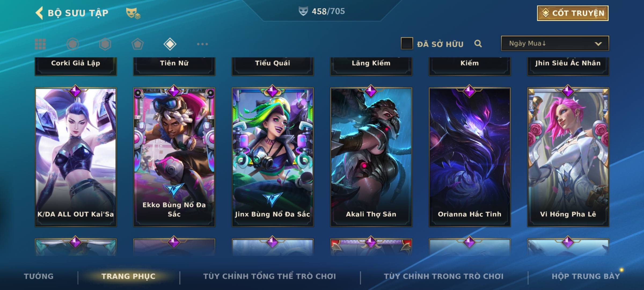Click the Cốt Truyện button
The height and width of the screenshot is (290, 644).
coord(573,13)
